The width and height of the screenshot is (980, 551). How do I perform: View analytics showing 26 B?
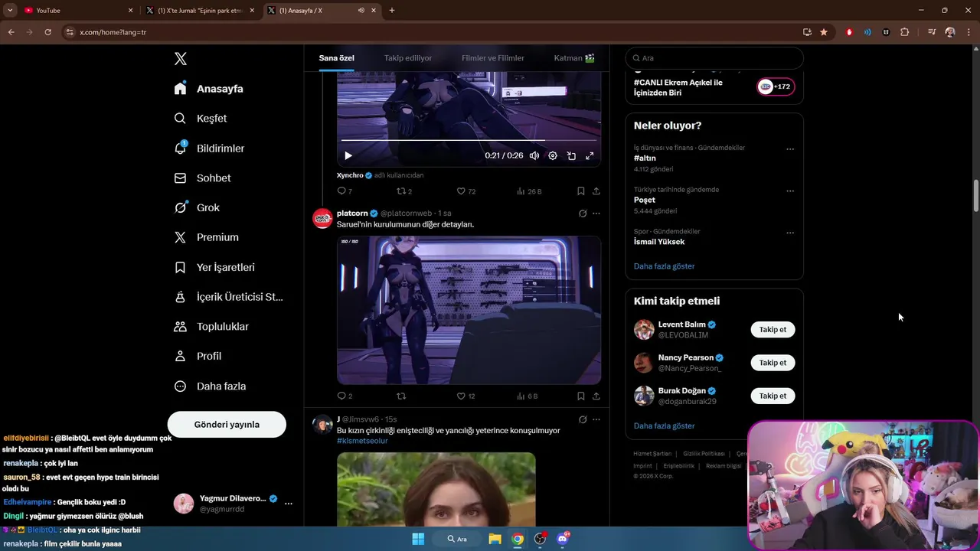click(529, 191)
